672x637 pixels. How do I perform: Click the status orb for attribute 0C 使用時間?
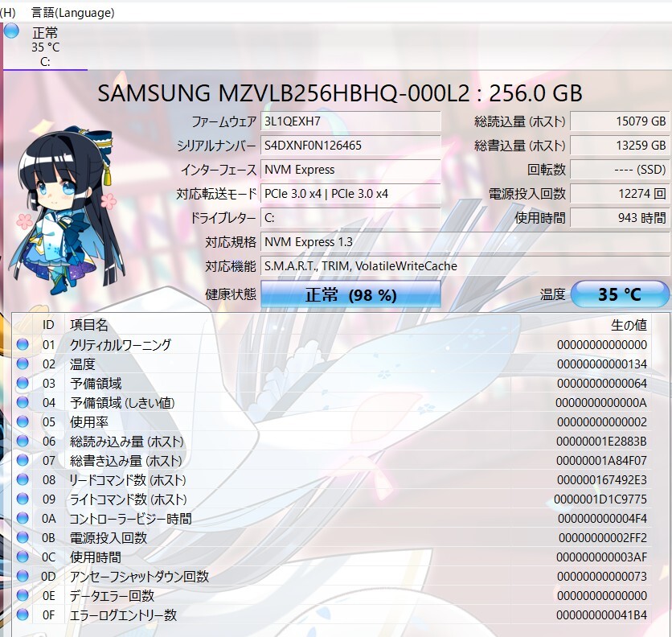pyautogui.click(x=23, y=557)
